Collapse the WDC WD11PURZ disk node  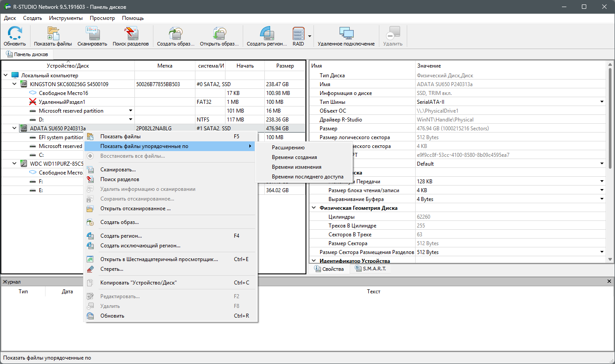15,164
